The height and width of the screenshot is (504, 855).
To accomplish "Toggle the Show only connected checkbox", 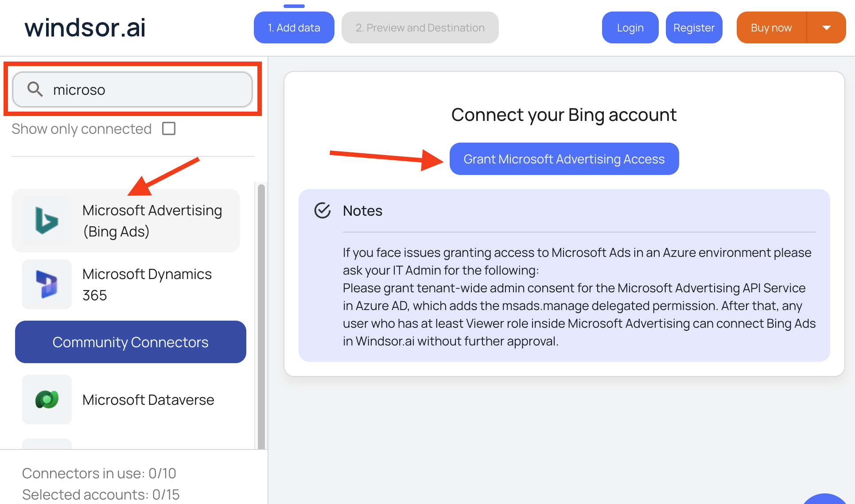I will point(169,128).
